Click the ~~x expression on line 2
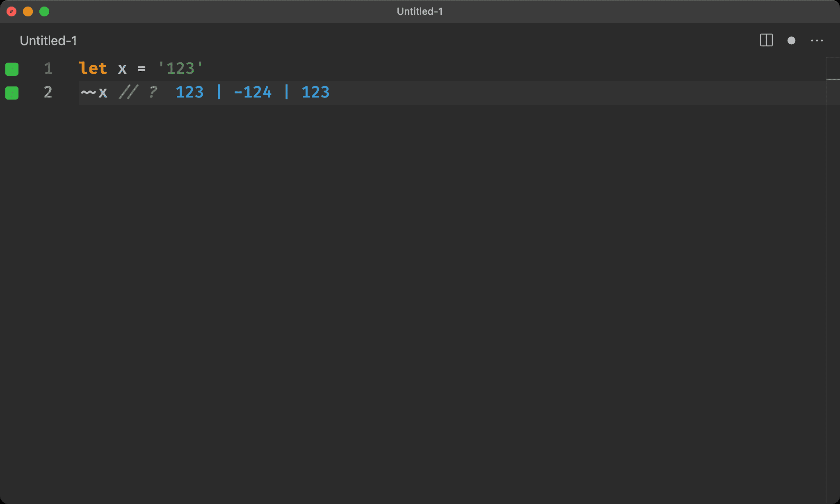The height and width of the screenshot is (504, 840). coord(94,93)
